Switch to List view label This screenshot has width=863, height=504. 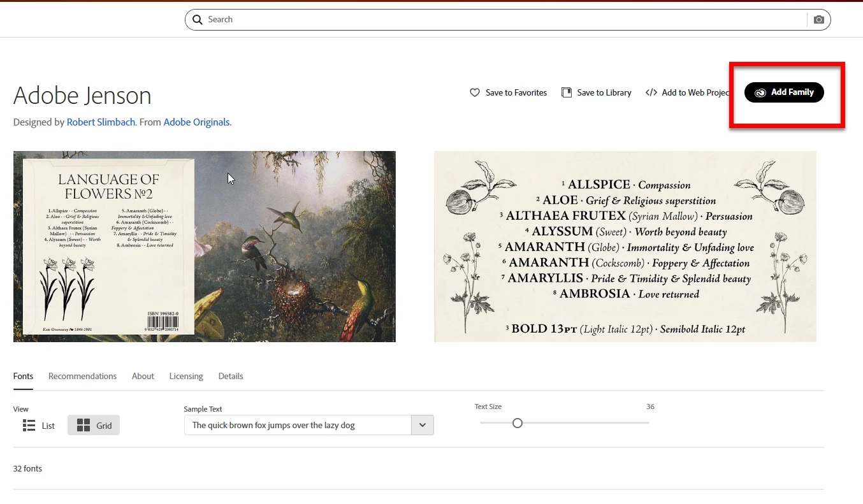tap(48, 426)
